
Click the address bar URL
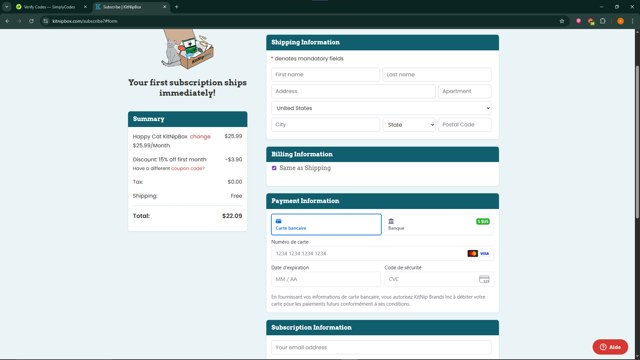coord(84,21)
